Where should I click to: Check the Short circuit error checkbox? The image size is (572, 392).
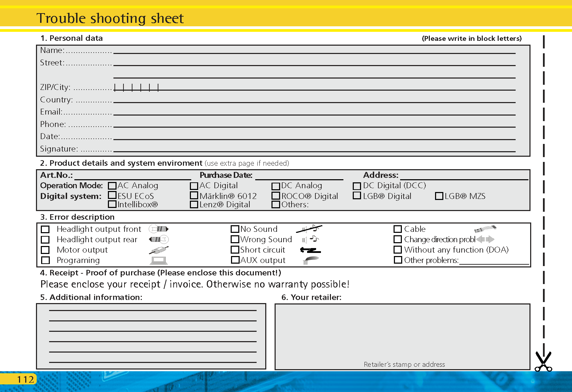(x=236, y=249)
